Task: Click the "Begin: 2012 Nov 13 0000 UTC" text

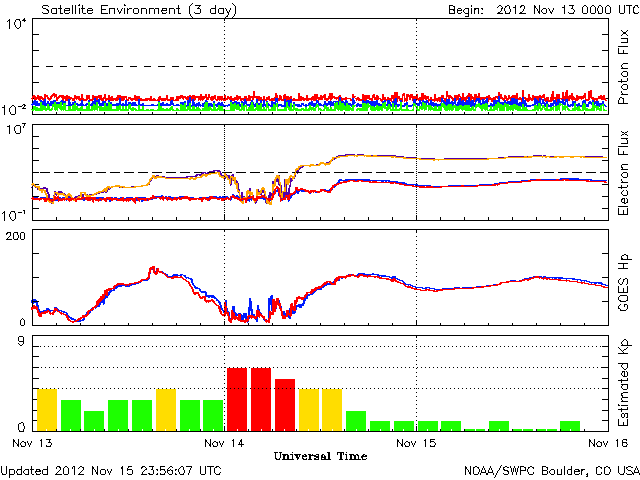Action: tap(544, 9)
